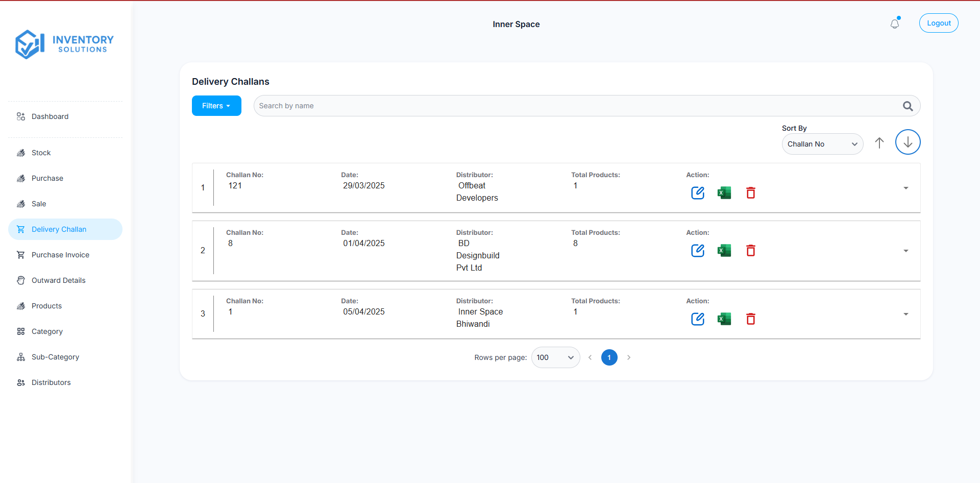Expand the Offbeat Developers challan row
Screen dimensions: 980x483
906,188
